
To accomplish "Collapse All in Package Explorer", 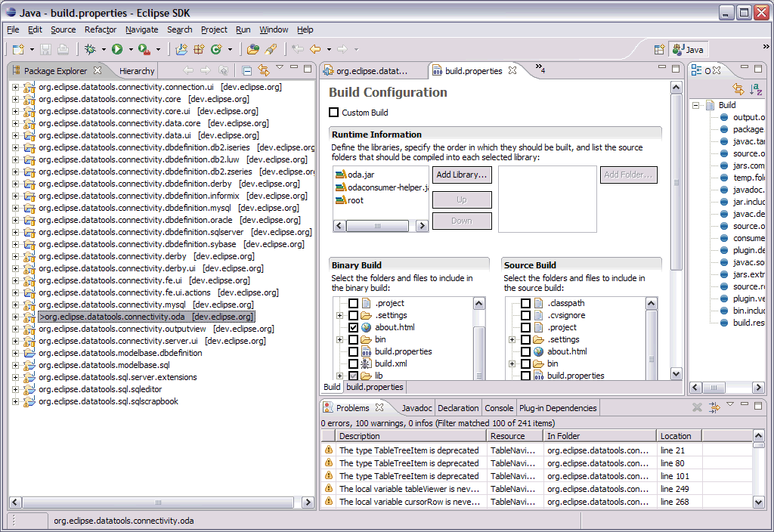I will pyautogui.click(x=247, y=70).
